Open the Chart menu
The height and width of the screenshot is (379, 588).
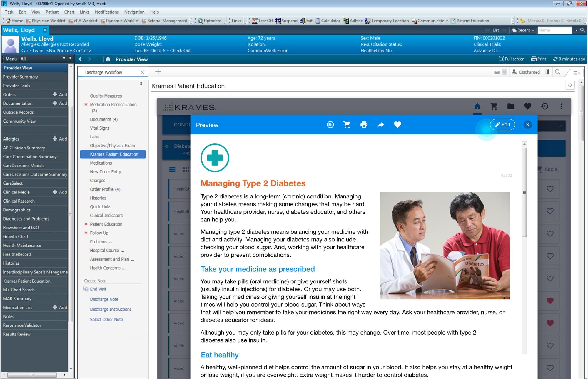click(69, 12)
